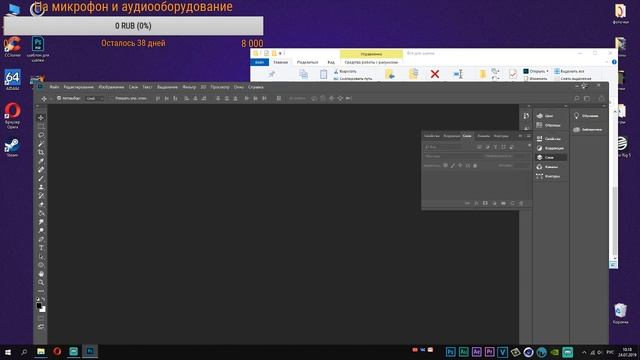640x360 pixels.
Task: Click Изменить in Explorer ribbon
Action: click(536, 78)
